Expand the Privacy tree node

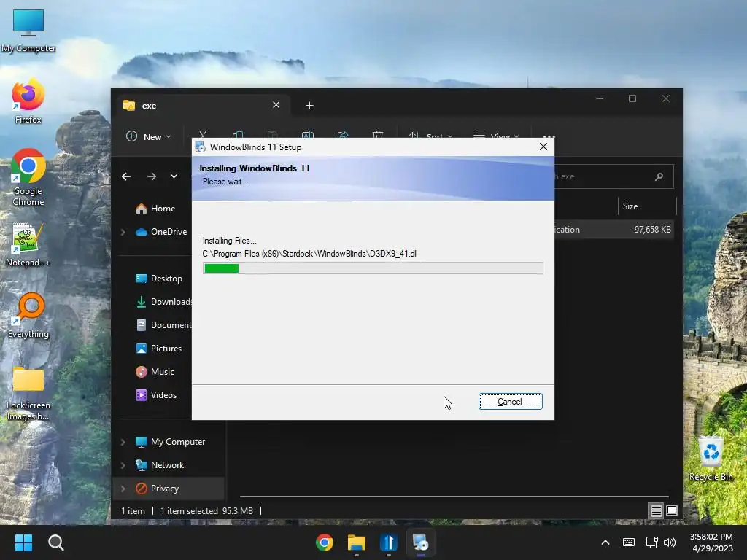click(123, 489)
